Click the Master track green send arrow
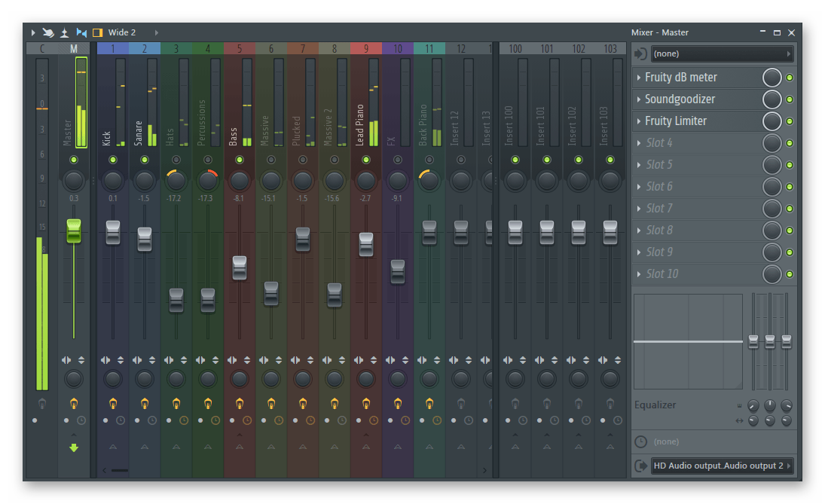Screen dimensions: 825x504 pyautogui.click(x=74, y=447)
